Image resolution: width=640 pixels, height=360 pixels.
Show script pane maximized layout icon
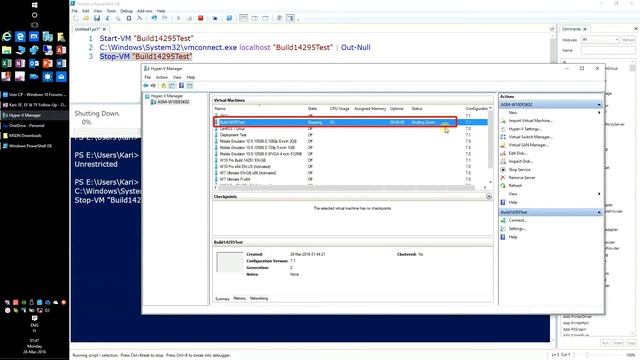(x=265, y=18)
